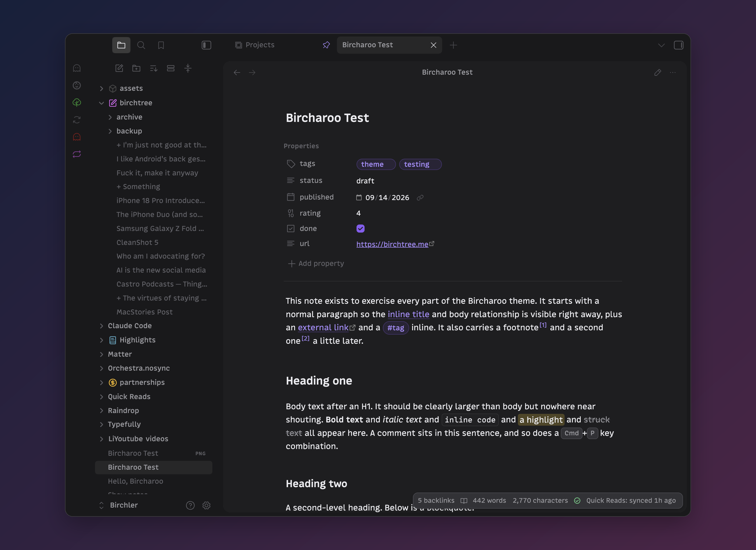Click the smiley face ribbon icon
The image size is (756, 550).
(77, 85)
